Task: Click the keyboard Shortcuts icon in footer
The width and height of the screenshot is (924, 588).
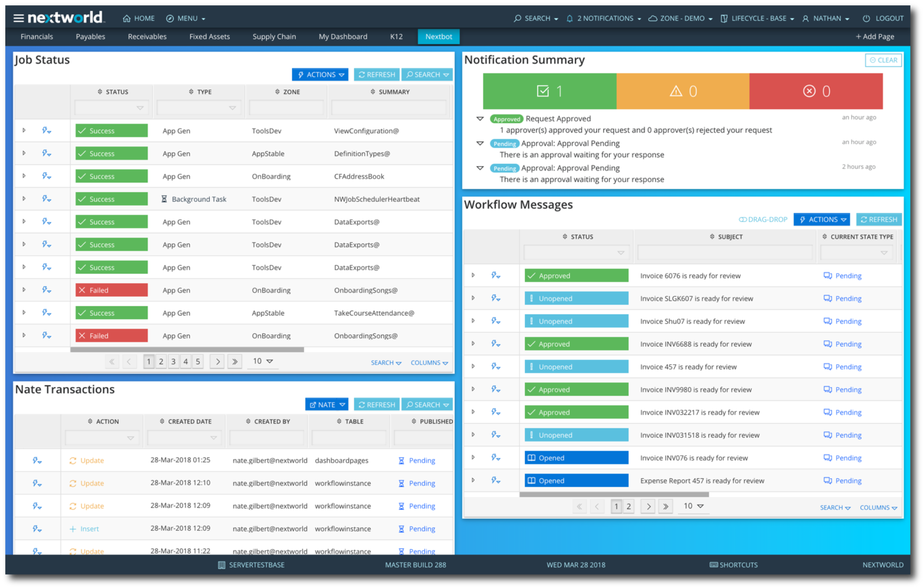Action: point(713,565)
